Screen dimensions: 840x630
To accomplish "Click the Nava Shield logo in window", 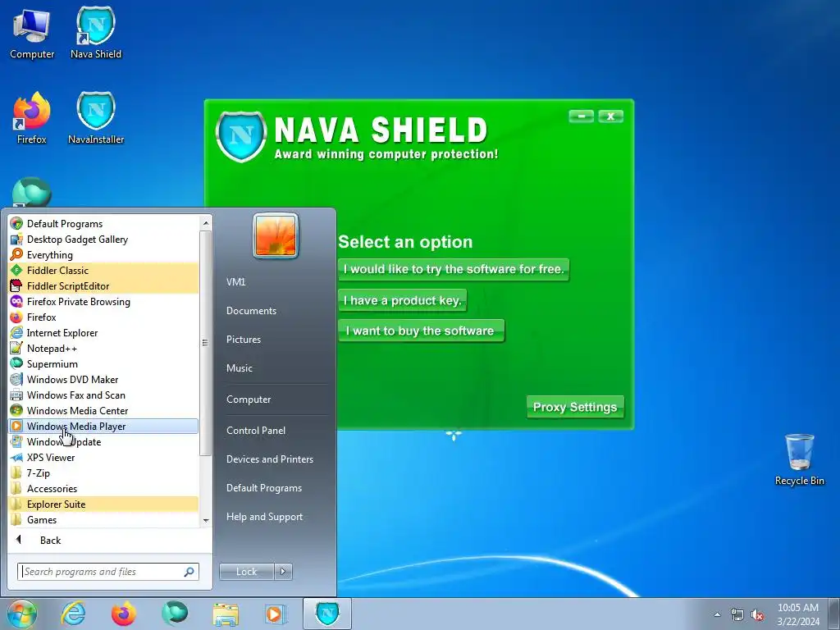I will click(x=241, y=136).
